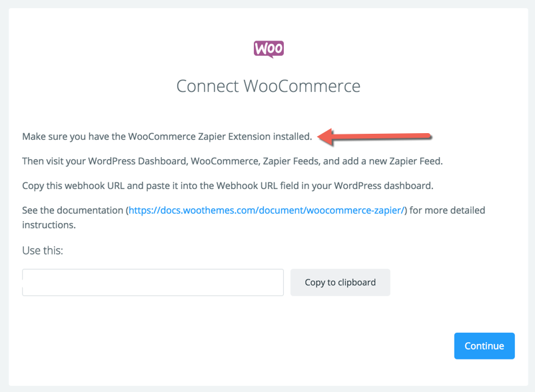
Task: Click the Copy to clipboard button
Action: [x=340, y=282]
